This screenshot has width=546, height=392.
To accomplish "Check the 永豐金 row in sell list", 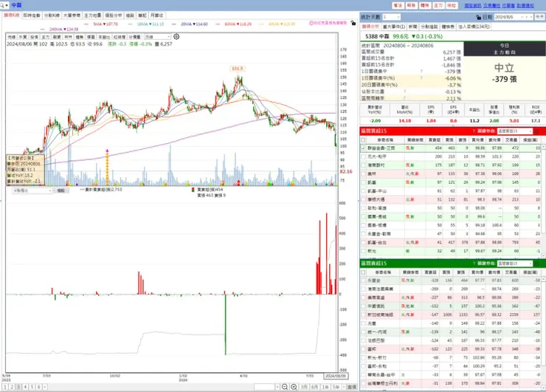I will click(x=364, y=280).
